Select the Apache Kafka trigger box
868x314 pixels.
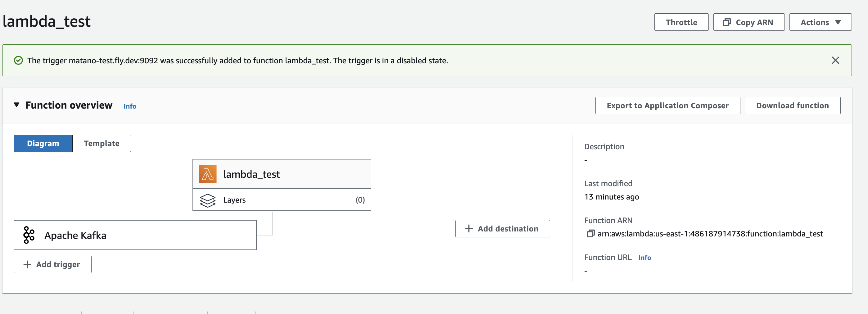click(135, 235)
